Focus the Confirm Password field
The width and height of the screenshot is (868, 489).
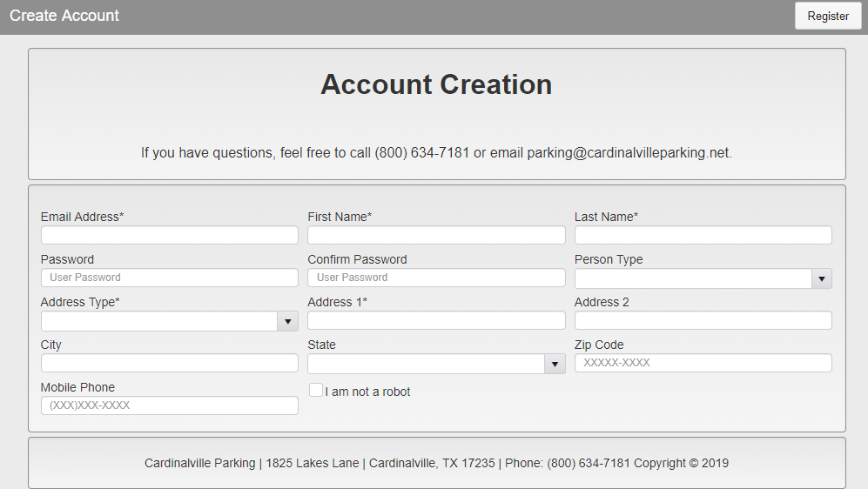tap(436, 278)
